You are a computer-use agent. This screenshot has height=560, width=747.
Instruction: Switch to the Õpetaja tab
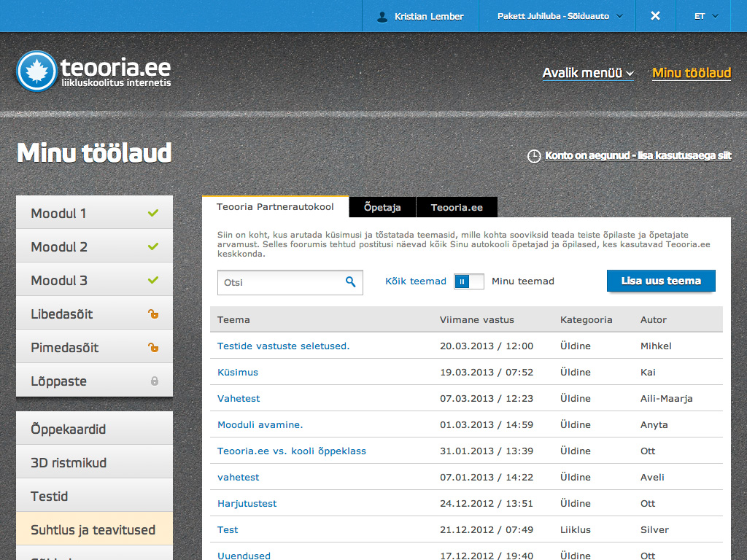pyautogui.click(x=382, y=207)
